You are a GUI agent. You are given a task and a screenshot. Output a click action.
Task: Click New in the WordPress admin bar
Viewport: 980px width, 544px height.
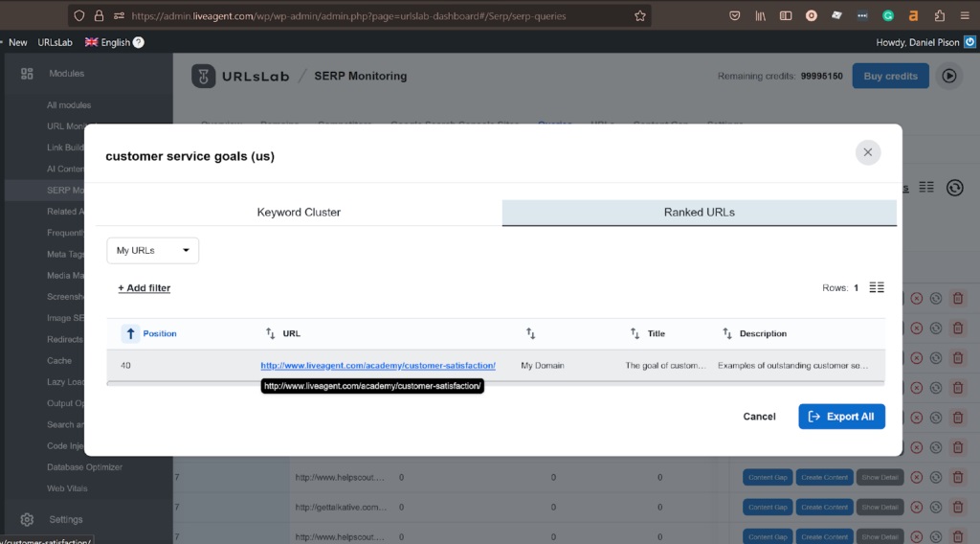point(17,42)
